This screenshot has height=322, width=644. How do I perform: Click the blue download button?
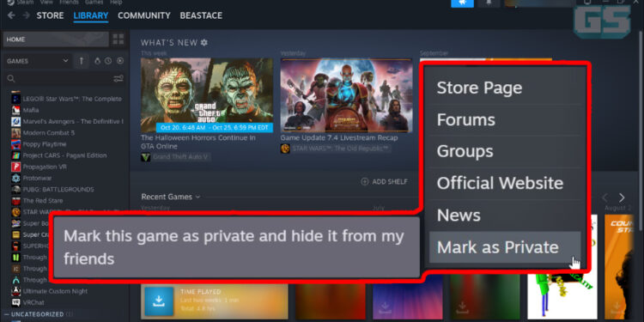pos(159,301)
